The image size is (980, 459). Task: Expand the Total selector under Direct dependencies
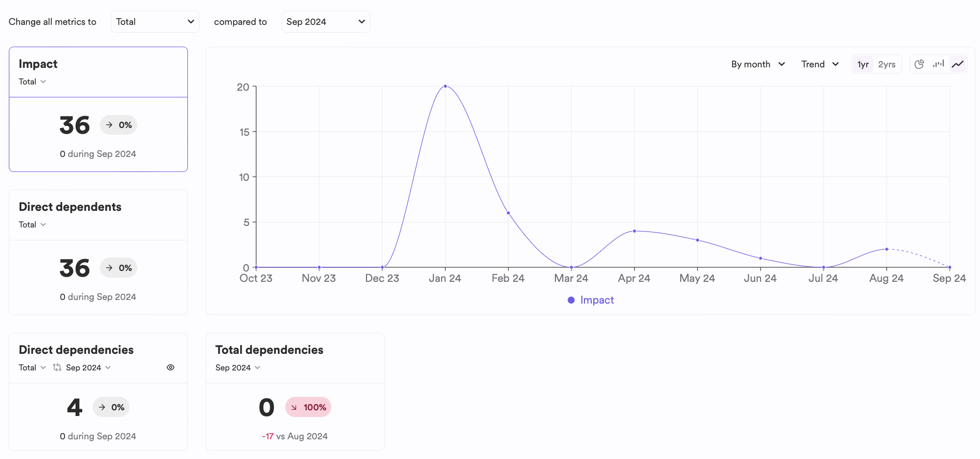tap(32, 367)
